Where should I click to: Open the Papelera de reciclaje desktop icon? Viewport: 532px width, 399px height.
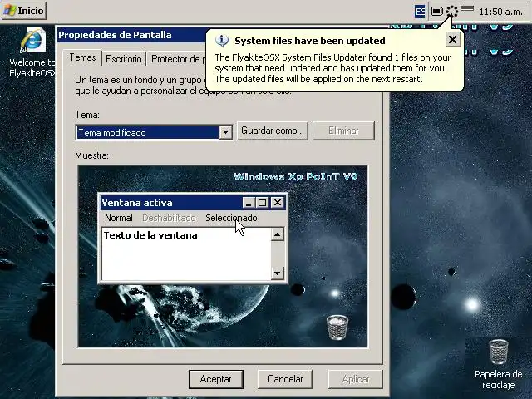tap(498, 364)
